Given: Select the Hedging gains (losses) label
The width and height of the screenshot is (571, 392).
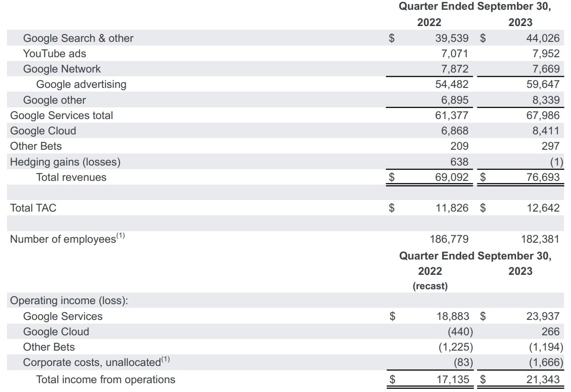Looking at the screenshot, I should tap(65, 162).
